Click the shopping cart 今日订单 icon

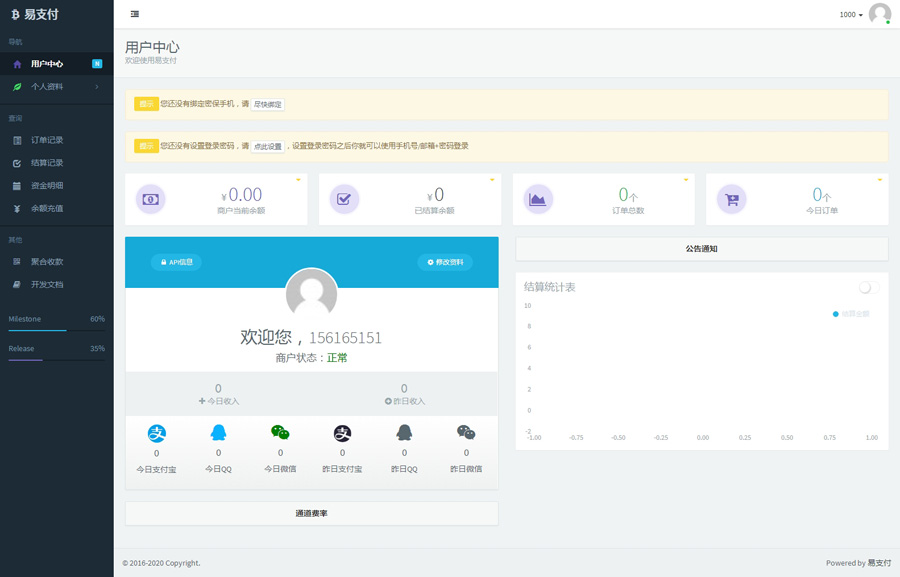pyautogui.click(x=732, y=199)
